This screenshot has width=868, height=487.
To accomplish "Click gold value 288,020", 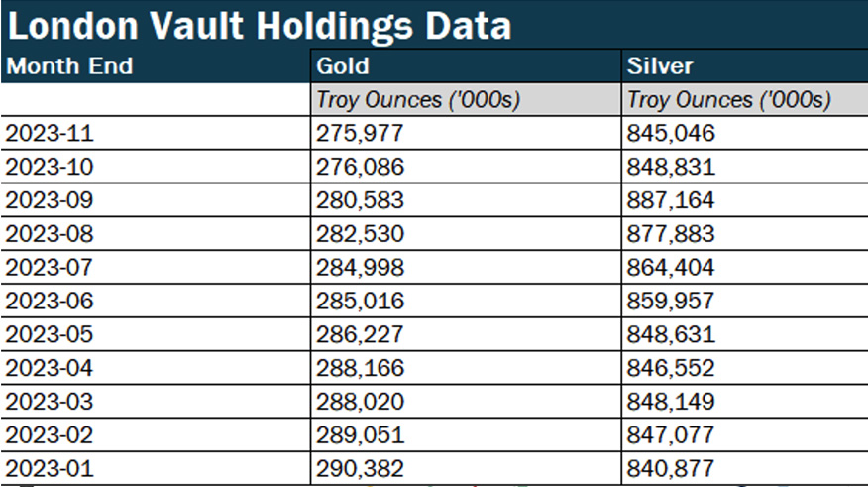I will (x=361, y=403).
